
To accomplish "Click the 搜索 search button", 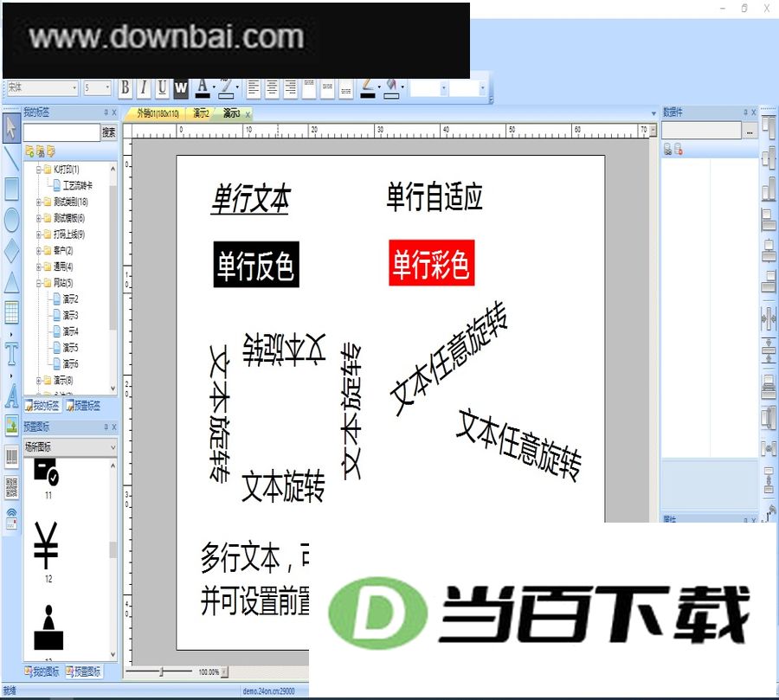I will tap(109, 132).
